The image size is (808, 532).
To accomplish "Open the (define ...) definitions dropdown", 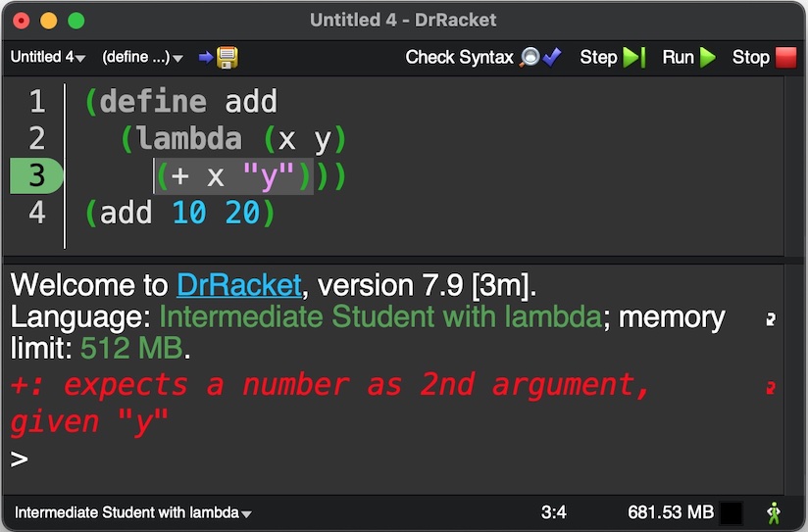I will [142, 57].
